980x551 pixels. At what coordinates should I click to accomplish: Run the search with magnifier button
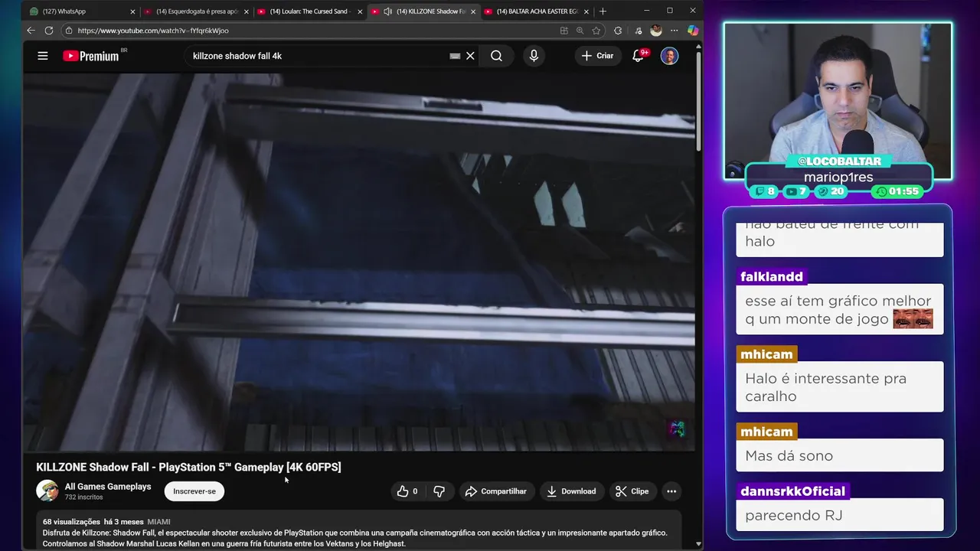pyautogui.click(x=497, y=56)
